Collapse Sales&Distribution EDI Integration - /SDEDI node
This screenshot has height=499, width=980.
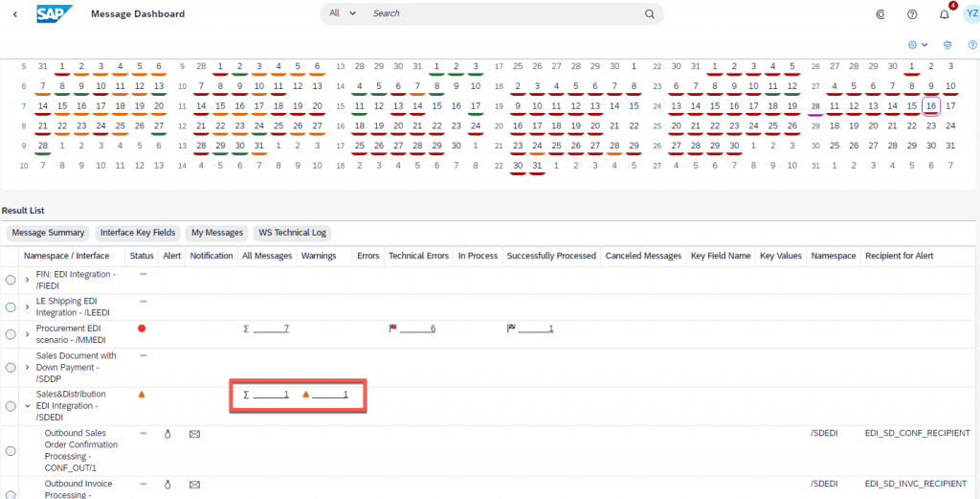tap(27, 406)
